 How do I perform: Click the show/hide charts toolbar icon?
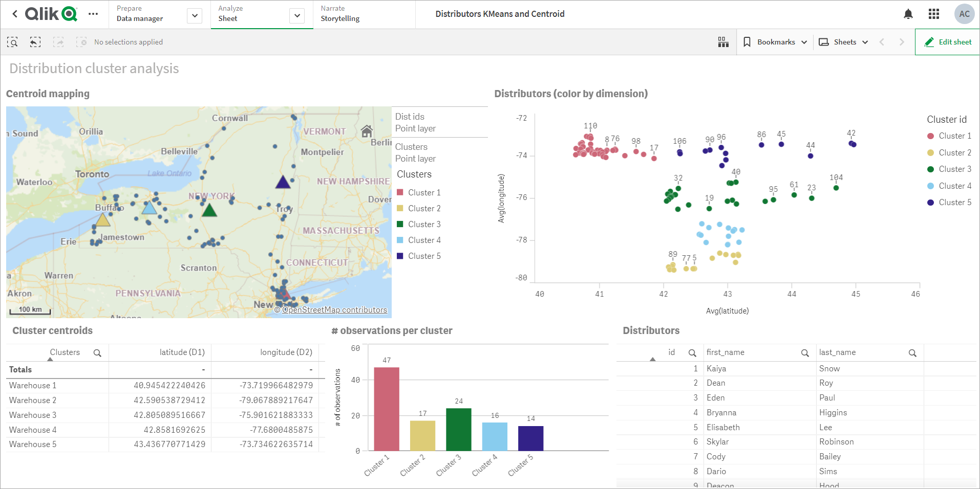pyautogui.click(x=723, y=42)
